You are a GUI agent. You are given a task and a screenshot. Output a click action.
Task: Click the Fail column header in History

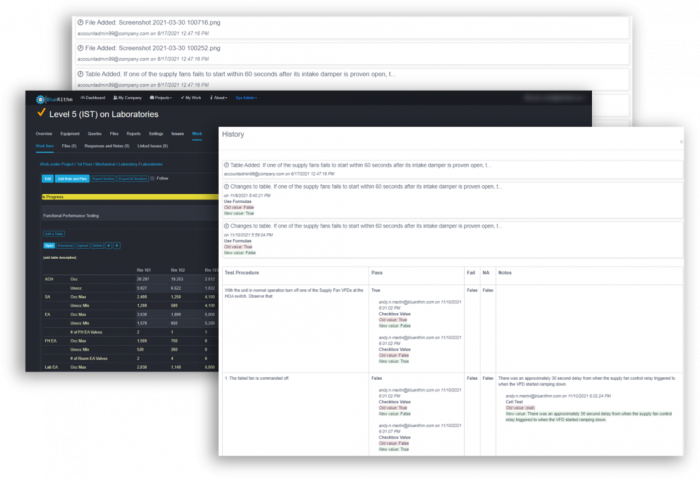471,272
